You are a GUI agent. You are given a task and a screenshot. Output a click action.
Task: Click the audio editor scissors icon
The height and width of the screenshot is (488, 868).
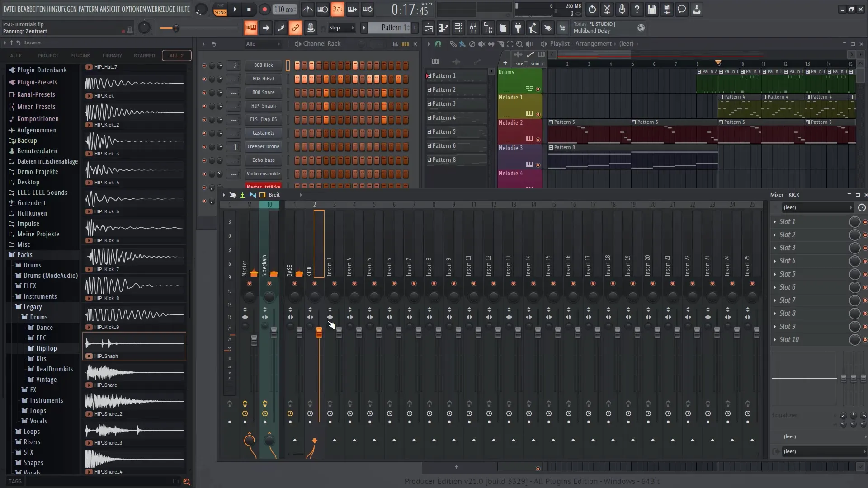click(x=607, y=9)
